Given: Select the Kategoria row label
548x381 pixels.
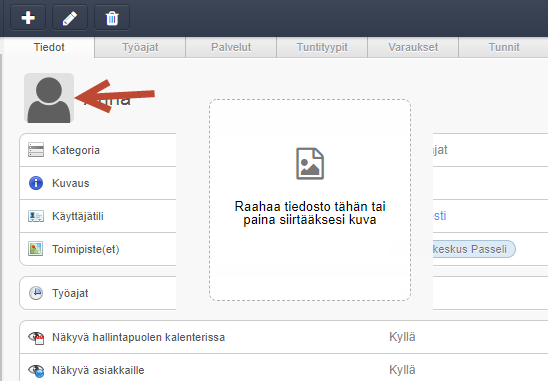Looking at the screenshot, I should pyautogui.click(x=76, y=150).
